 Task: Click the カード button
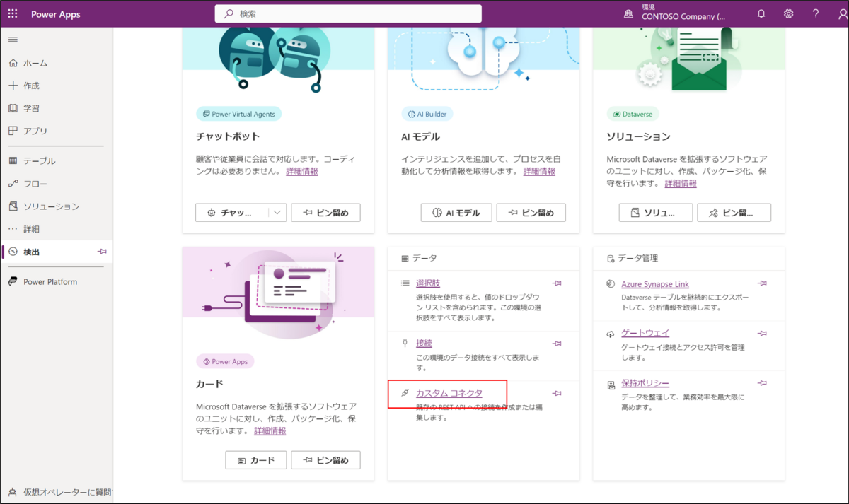pyautogui.click(x=255, y=460)
